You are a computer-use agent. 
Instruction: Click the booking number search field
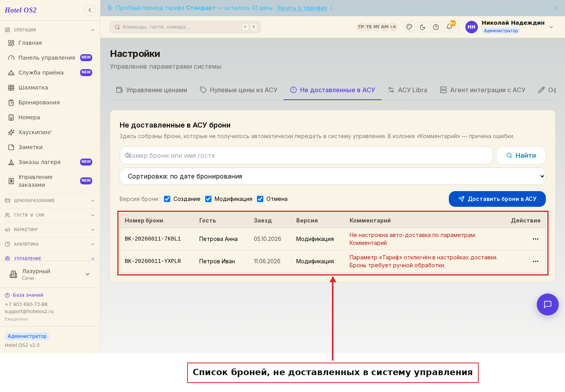coord(306,155)
